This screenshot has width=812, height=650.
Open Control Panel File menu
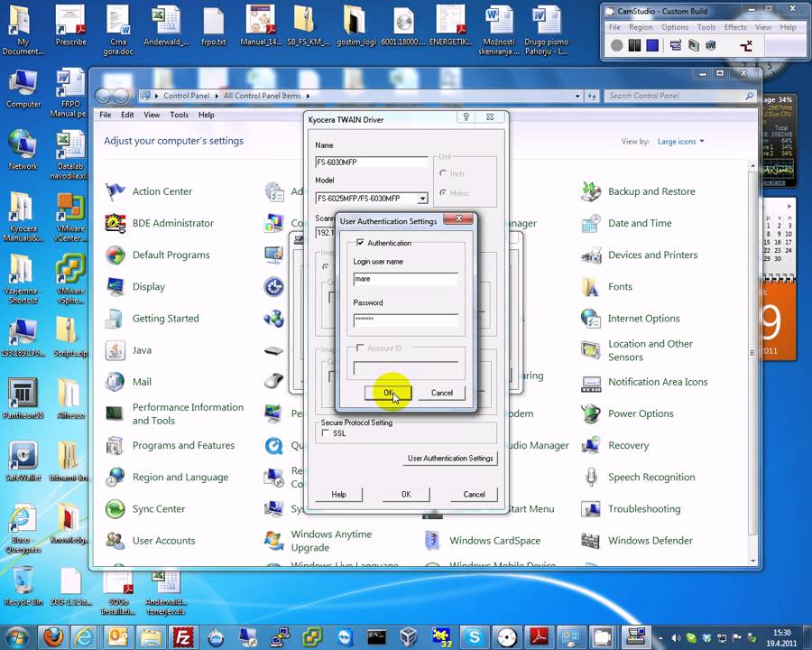tap(106, 115)
